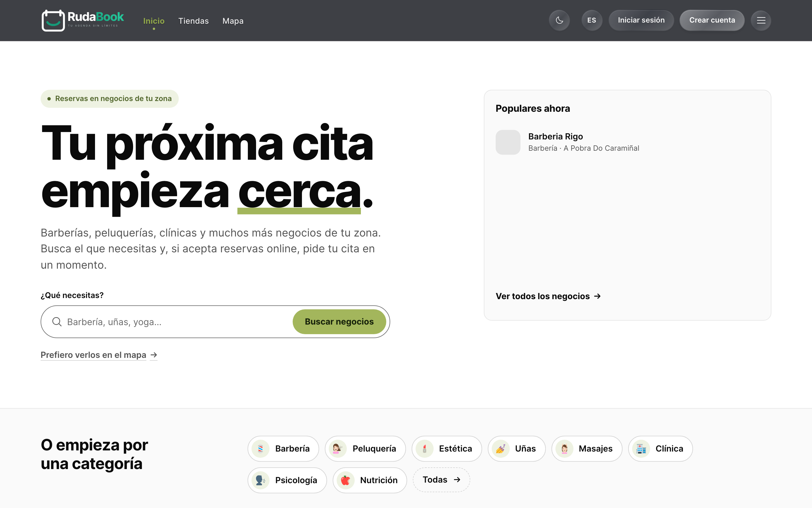Click the 'Populares ahora' heading
The width and height of the screenshot is (812, 508).
click(x=533, y=109)
